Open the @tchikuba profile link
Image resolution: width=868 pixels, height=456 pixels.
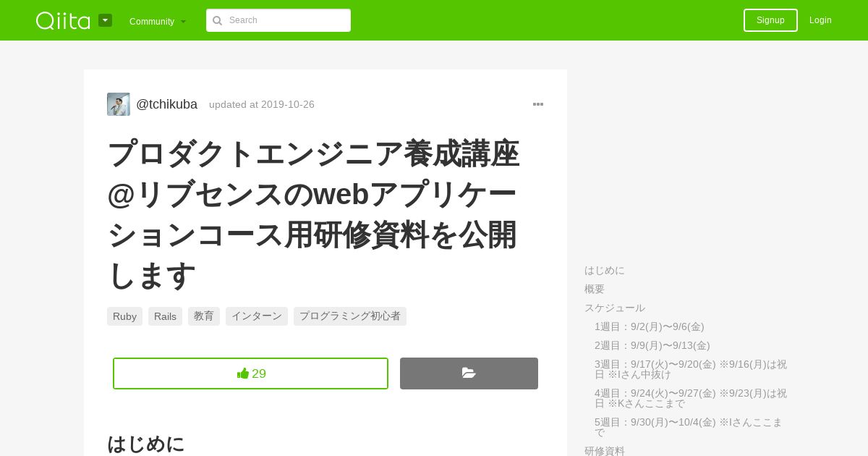click(x=166, y=104)
